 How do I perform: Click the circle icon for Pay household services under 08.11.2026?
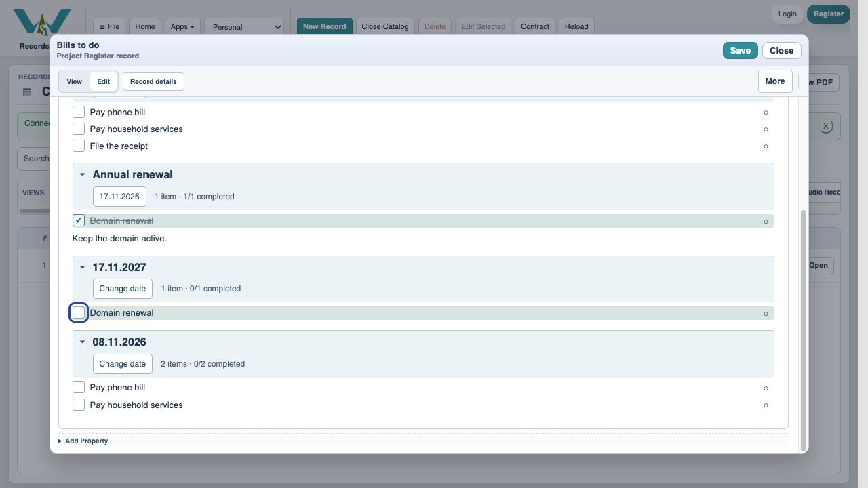[x=766, y=405]
